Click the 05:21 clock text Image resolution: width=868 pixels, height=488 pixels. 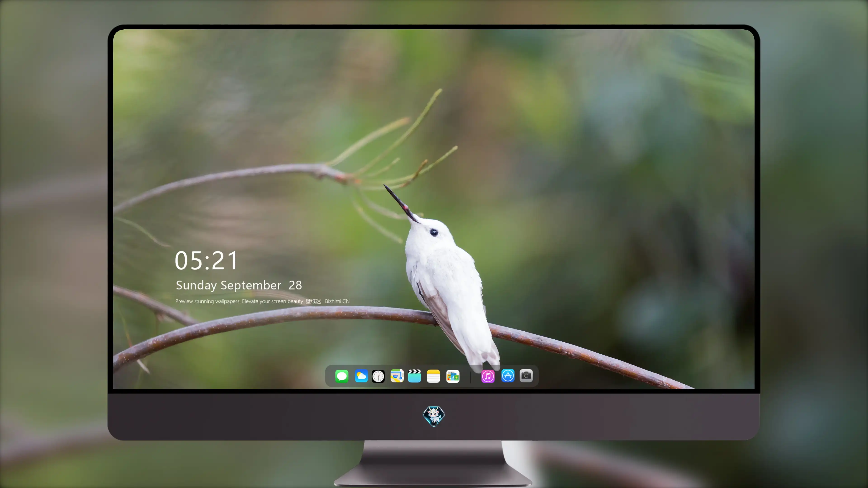(x=206, y=261)
